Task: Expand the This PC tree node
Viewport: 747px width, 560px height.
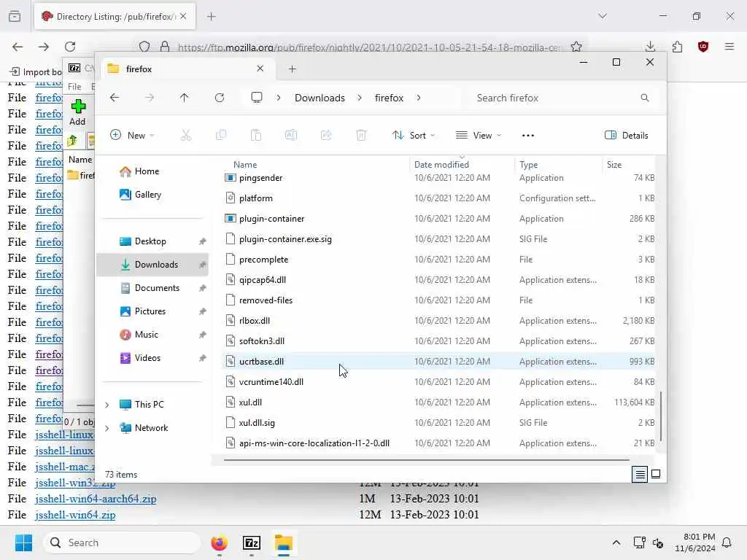Action: point(107,405)
